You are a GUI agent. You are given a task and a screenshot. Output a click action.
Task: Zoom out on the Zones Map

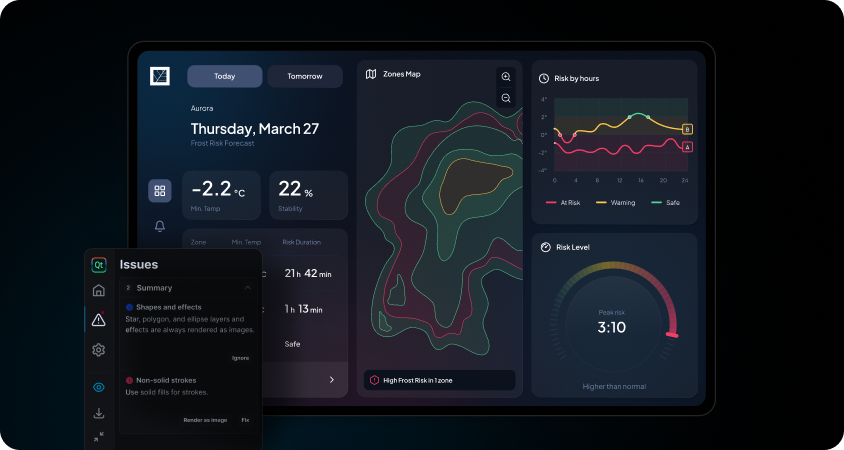[x=506, y=98]
